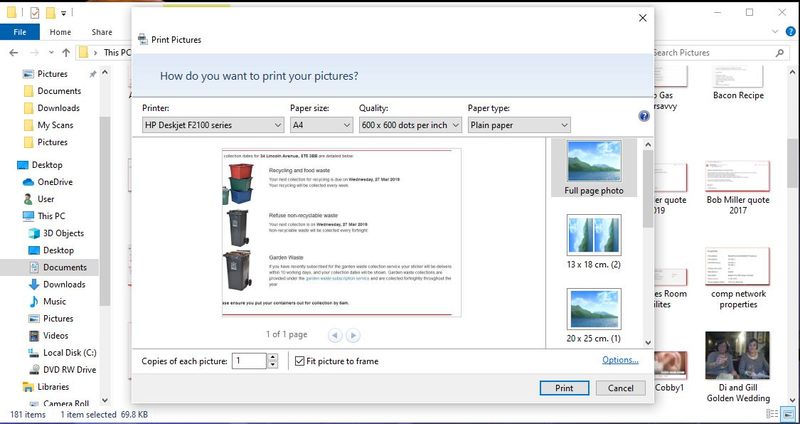Open the Printer dropdown HP Deskjet F2100
Viewport: 800px width, 424px height.
pyautogui.click(x=212, y=125)
